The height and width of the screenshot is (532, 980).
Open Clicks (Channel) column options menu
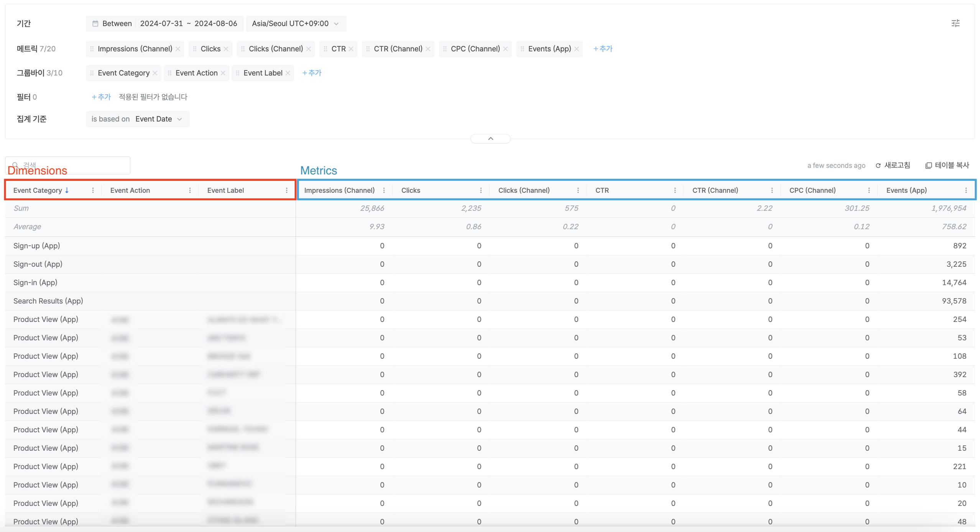coord(578,190)
